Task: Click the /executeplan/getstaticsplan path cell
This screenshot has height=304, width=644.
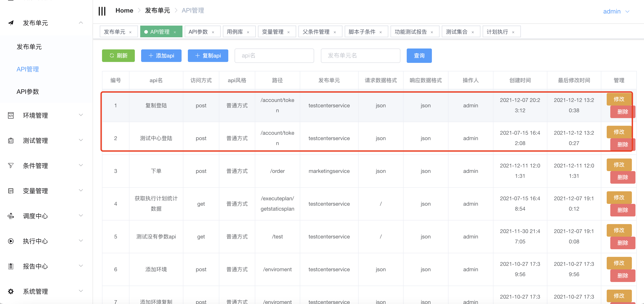Action: pyautogui.click(x=277, y=204)
